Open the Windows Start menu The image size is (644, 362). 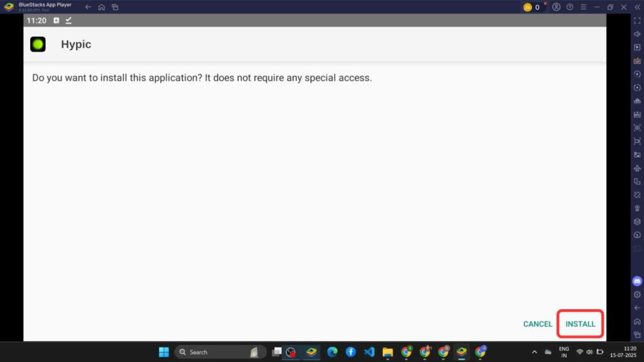tap(163, 352)
